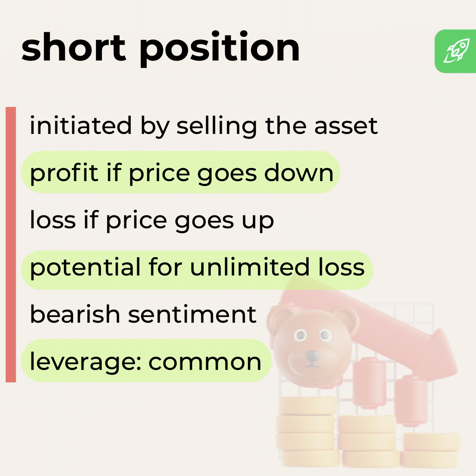
Task: Click the highlighted "leverage: common" pill
Action: 146,361
